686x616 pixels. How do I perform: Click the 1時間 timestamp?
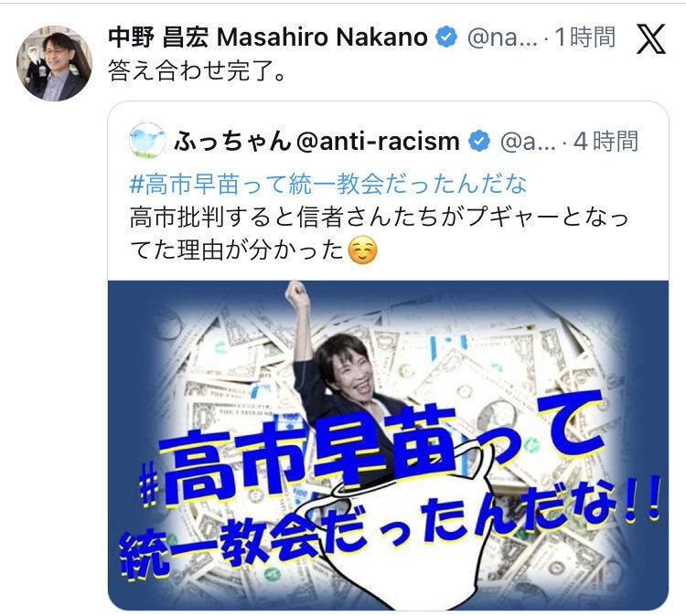point(585,37)
